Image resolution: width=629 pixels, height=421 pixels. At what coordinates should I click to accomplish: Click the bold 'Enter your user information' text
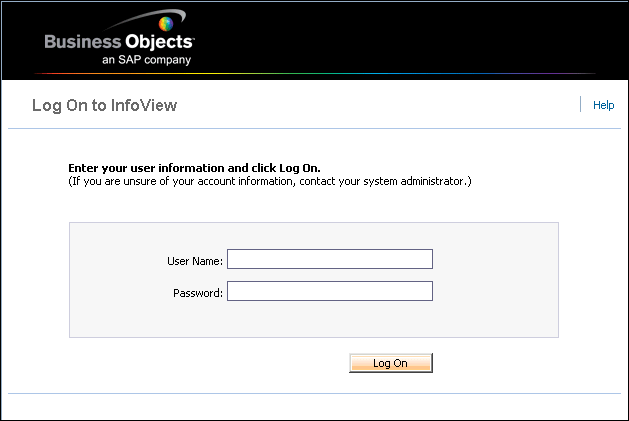194,168
